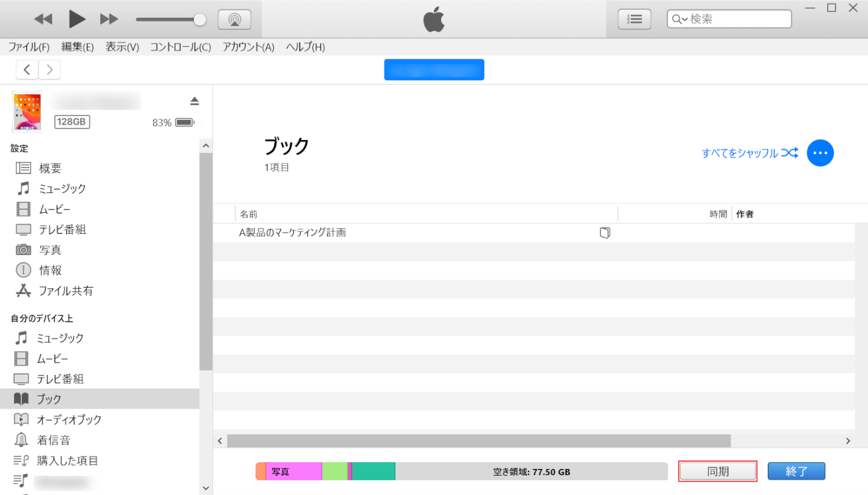
Task: Click すべてをシャッフル shuffle link
Action: pos(750,153)
